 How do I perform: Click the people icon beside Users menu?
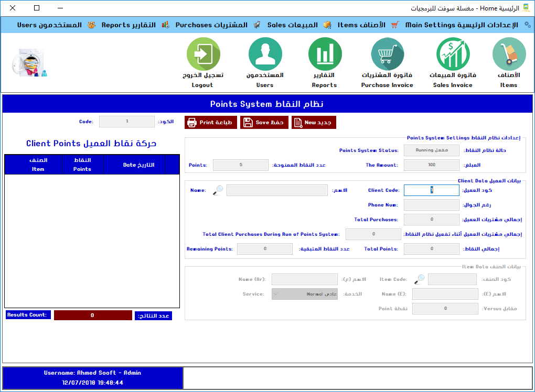tap(91, 25)
